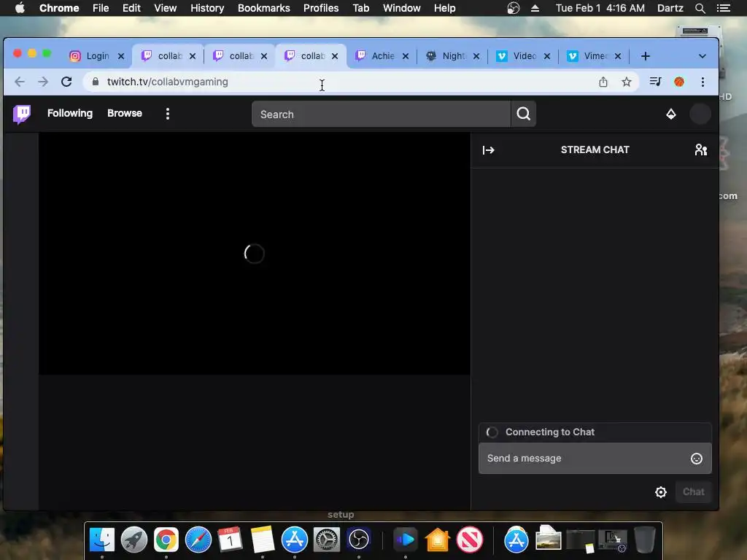Share this page from address bar
Viewport: 747px width, 560px height.
pos(603,82)
